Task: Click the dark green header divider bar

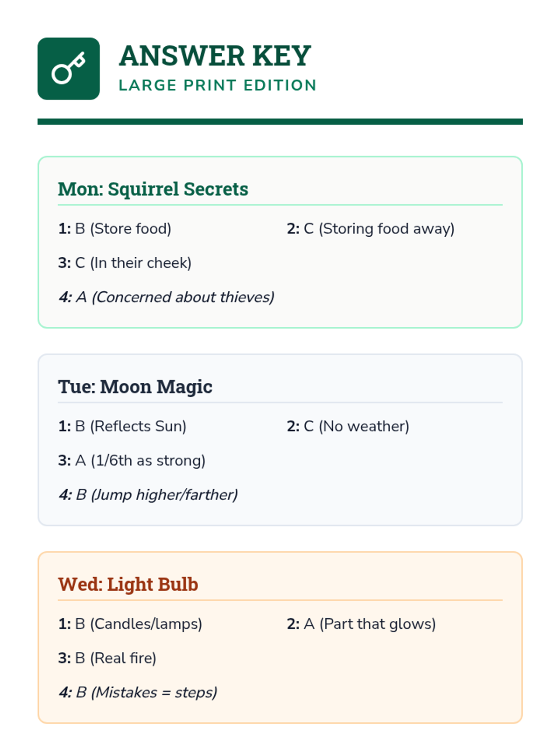Action: (x=280, y=121)
